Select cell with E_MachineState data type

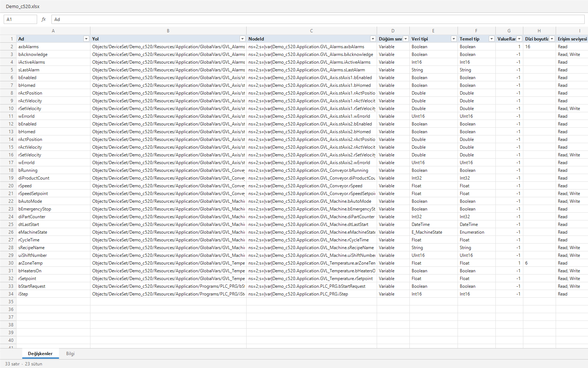point(434,232)
